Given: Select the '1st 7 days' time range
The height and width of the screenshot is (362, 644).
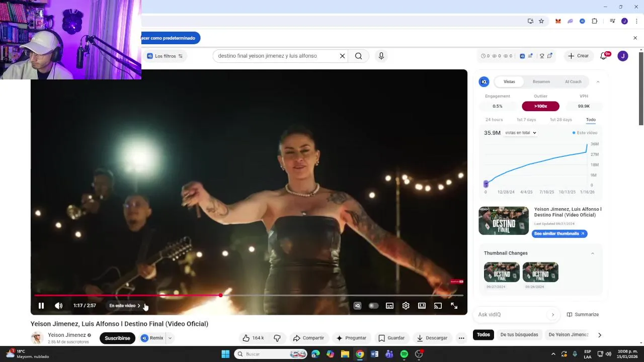Looking at the screenshot, I should pyautogui.click(x=526, y=120).
